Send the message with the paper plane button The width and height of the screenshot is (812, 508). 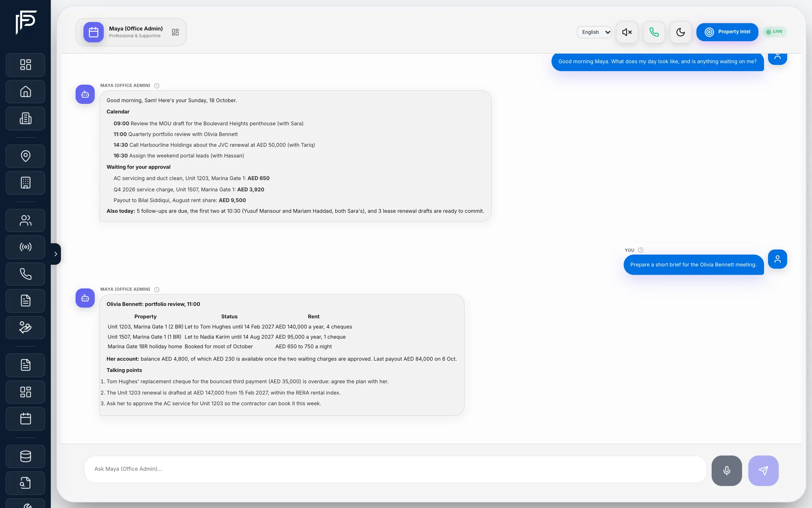pos(763,470)
